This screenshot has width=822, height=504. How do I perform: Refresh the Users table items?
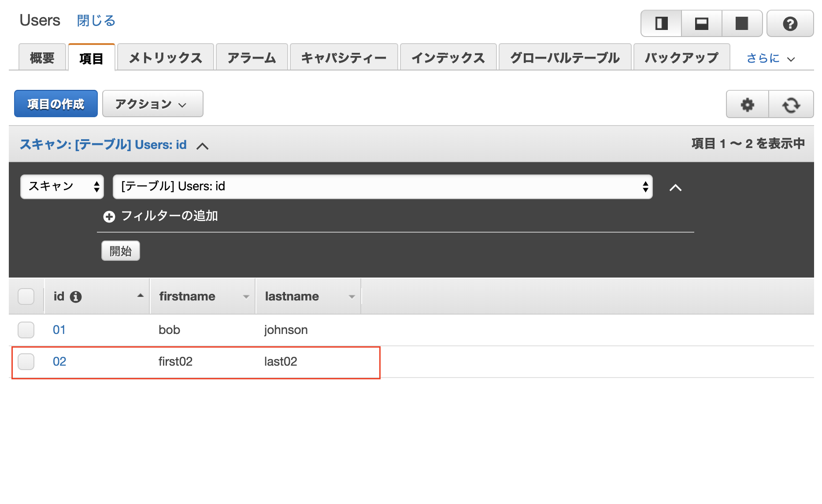792,104
